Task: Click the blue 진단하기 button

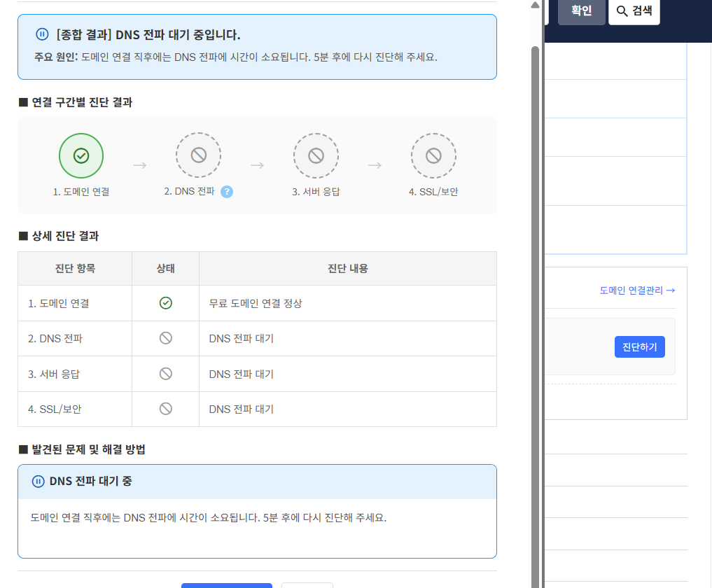Action: point(639,347)
